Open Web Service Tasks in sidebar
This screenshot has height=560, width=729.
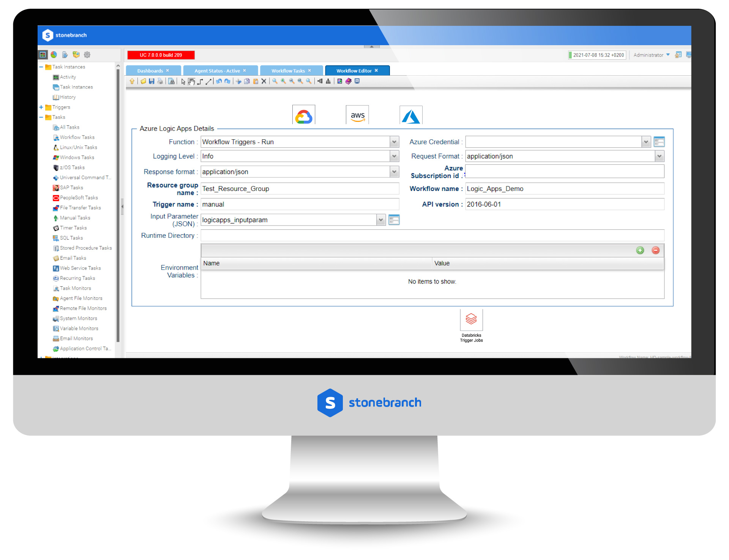(80, 268)
